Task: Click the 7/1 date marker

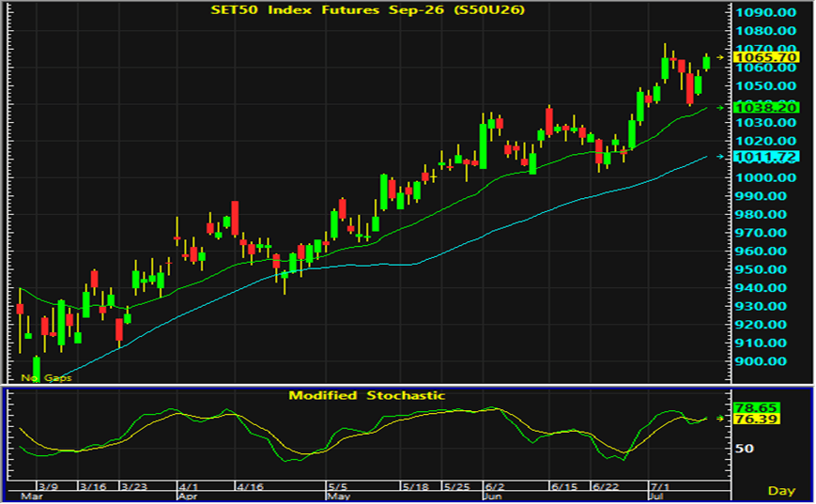Action: 660,487
